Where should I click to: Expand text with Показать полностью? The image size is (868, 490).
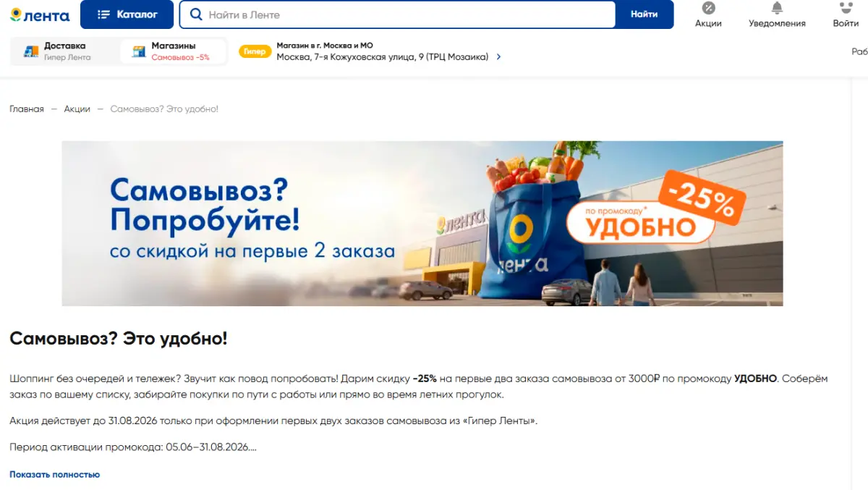point(54,475)
